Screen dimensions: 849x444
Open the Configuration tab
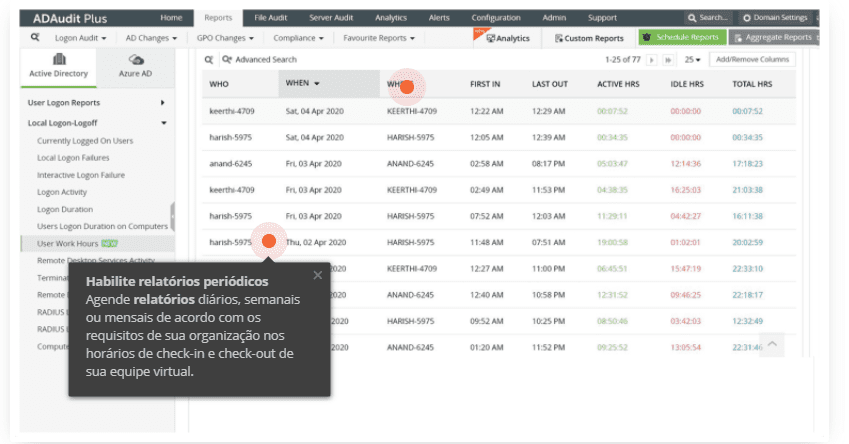(x=496, y=18)
